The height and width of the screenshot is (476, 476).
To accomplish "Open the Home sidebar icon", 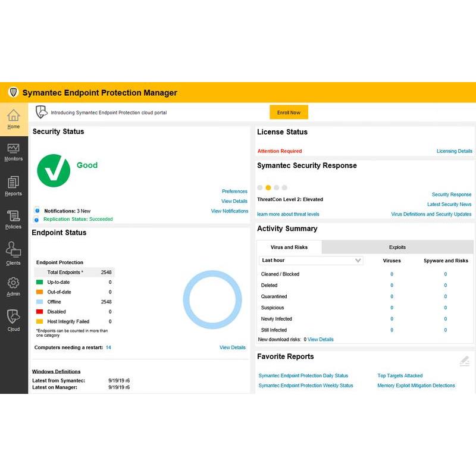I will 13,115.
